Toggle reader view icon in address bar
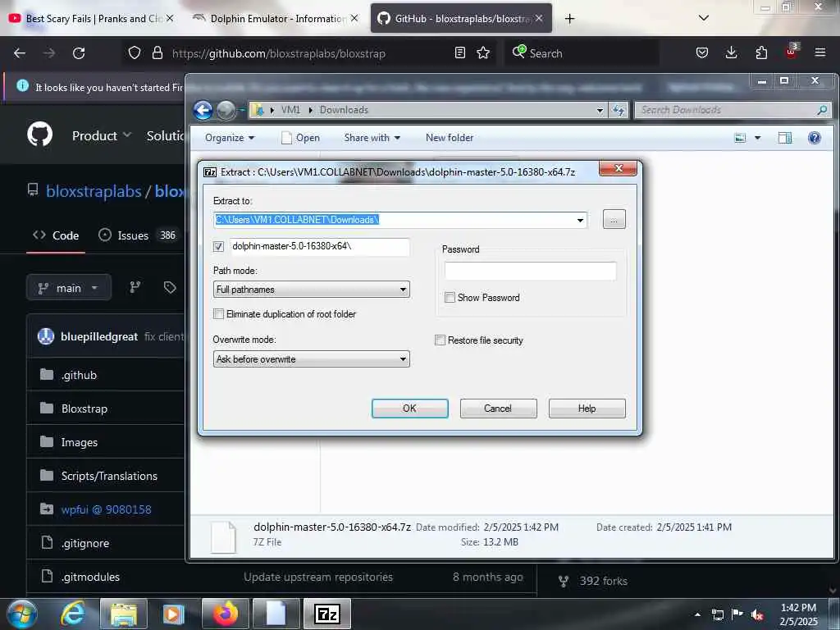The width and height of the screenshot is (840, 630). (x=459, y=53)
